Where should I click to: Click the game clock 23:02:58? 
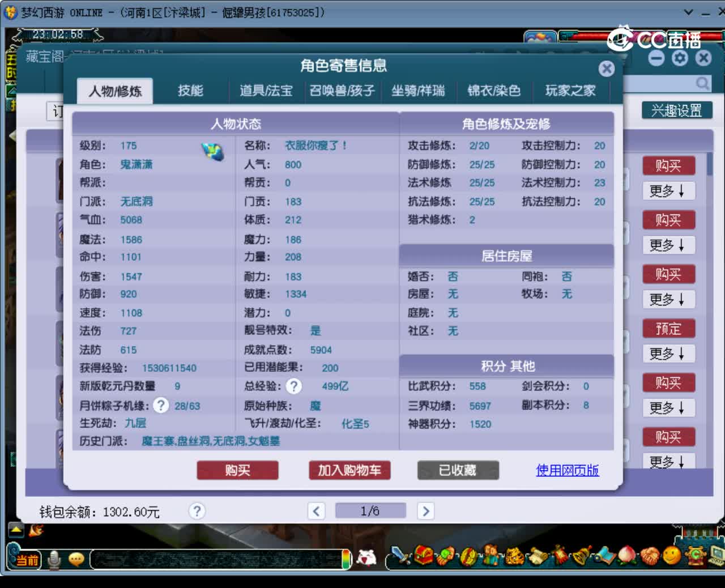(x=58, y=35)
